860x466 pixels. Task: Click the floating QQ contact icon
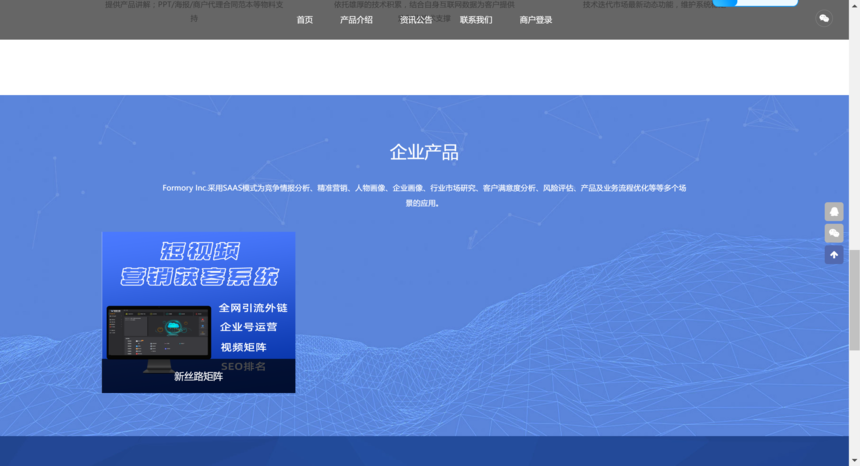(x=833, y=212)
